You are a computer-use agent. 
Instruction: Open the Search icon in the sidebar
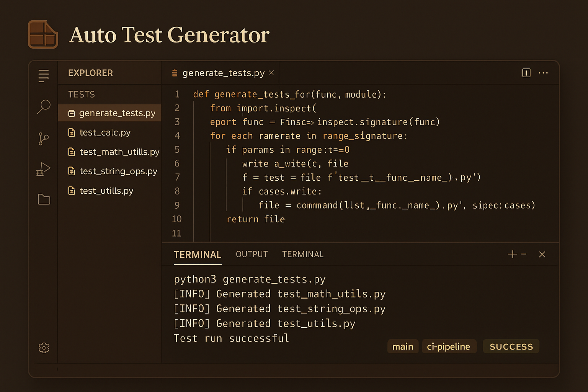[x=44, y=106]
